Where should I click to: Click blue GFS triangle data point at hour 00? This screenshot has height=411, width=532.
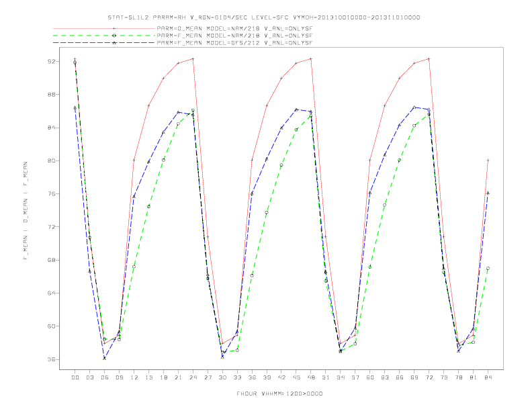(75, 108)
